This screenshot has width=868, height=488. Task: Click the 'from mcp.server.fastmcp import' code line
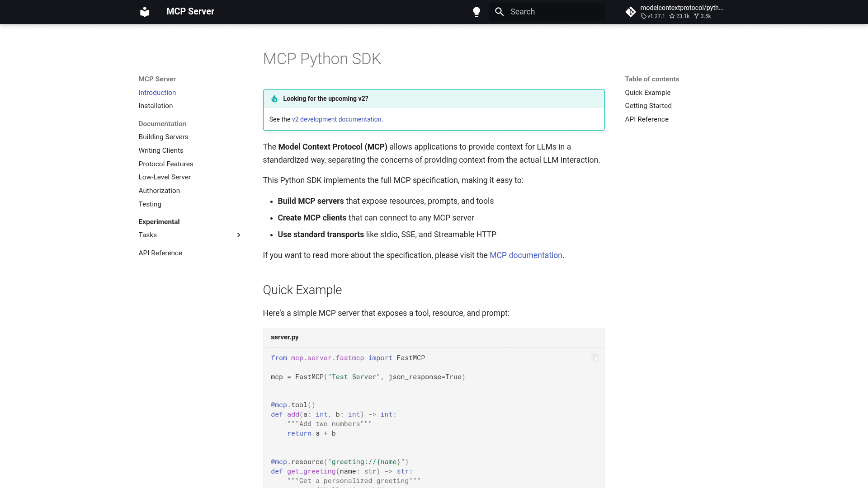point(348,358)
